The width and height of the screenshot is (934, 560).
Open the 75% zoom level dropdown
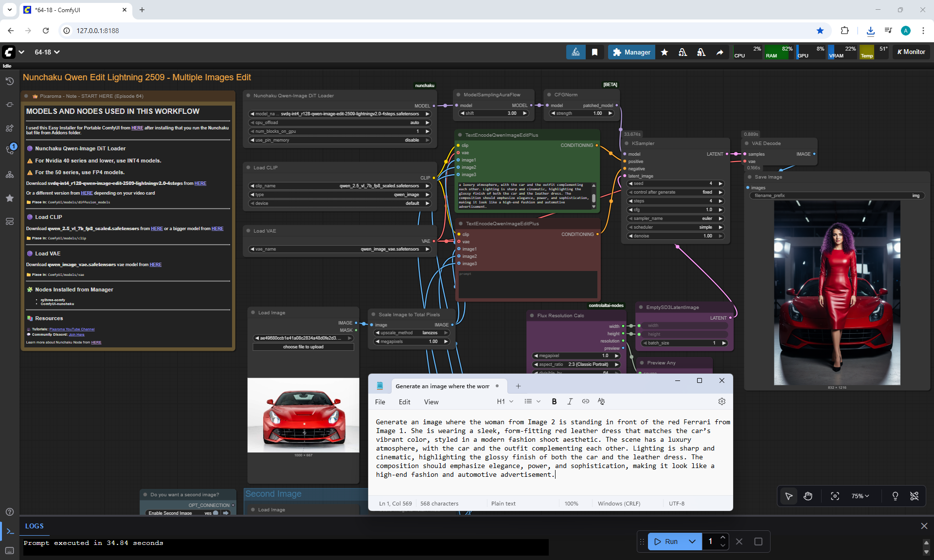[860, 496]
